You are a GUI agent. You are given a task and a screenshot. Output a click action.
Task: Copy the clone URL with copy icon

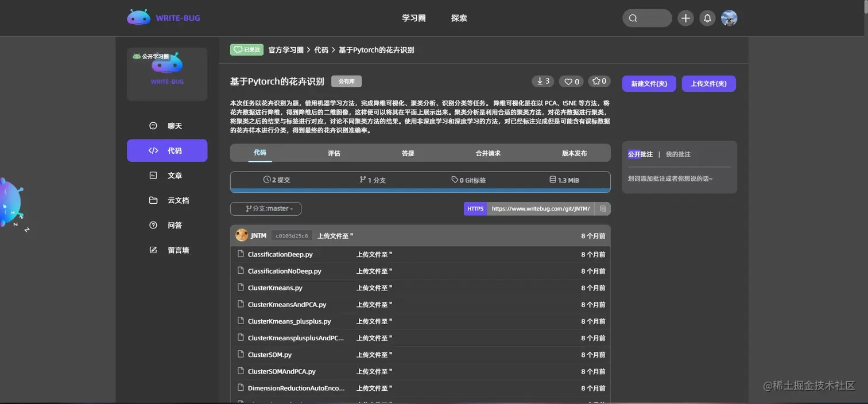[x=603, y=209]
